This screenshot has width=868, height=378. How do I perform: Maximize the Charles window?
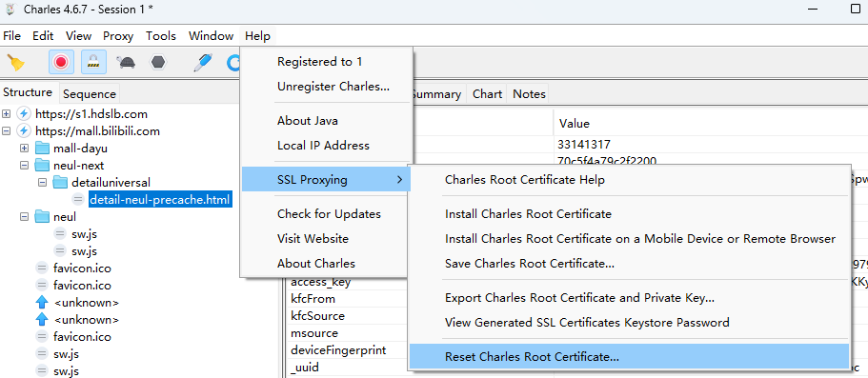point(857,9)
